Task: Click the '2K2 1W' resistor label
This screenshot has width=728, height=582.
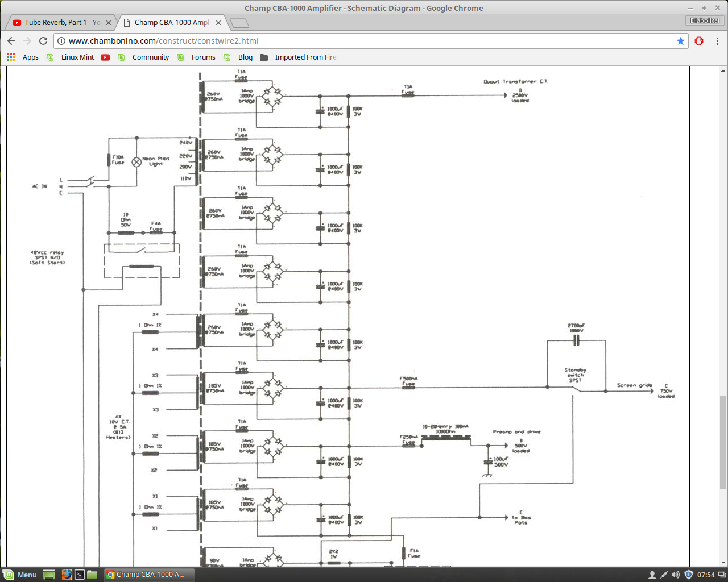Action: tap(334, 554)
